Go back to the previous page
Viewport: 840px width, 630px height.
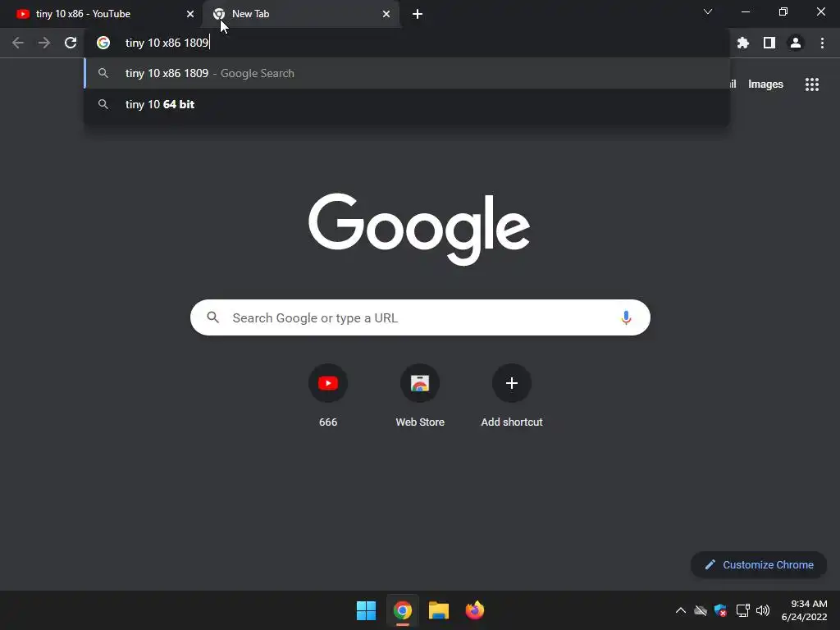[x=18, y=43]
